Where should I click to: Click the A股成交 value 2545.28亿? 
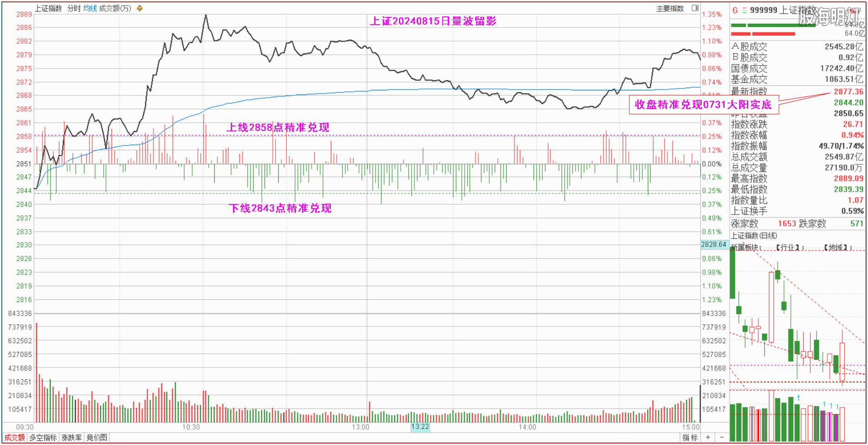click(844, 47)
